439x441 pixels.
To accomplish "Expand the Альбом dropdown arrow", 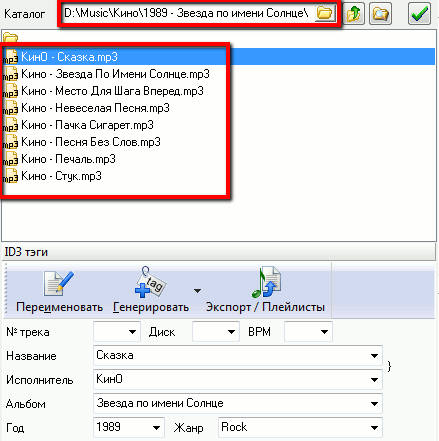I will [374, 404].
